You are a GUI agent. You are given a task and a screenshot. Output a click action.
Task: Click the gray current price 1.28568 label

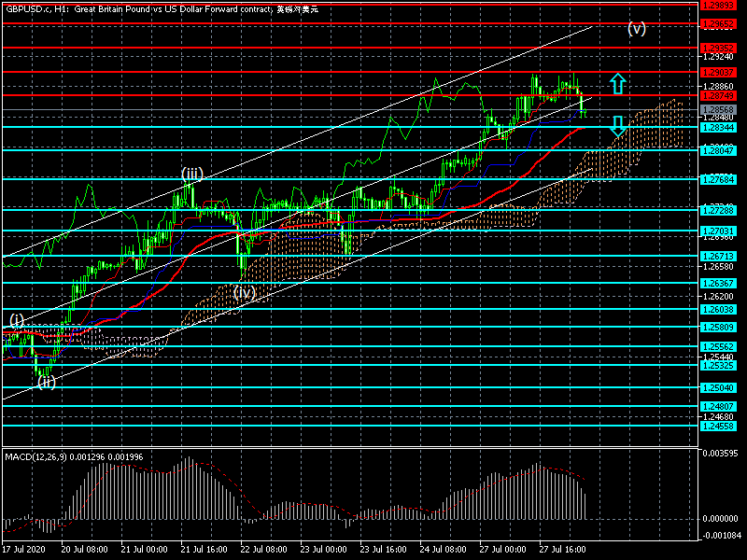click(718, 110)
